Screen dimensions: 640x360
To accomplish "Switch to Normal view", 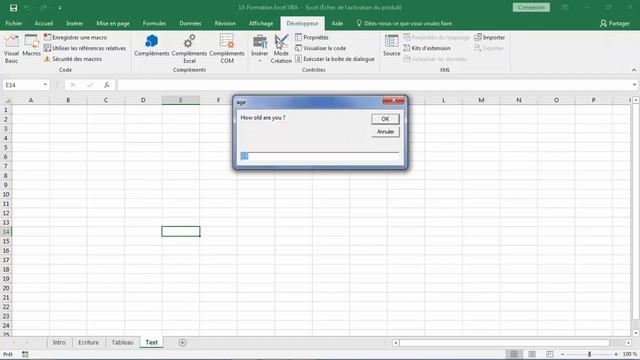I will click(x=514, y=354).
